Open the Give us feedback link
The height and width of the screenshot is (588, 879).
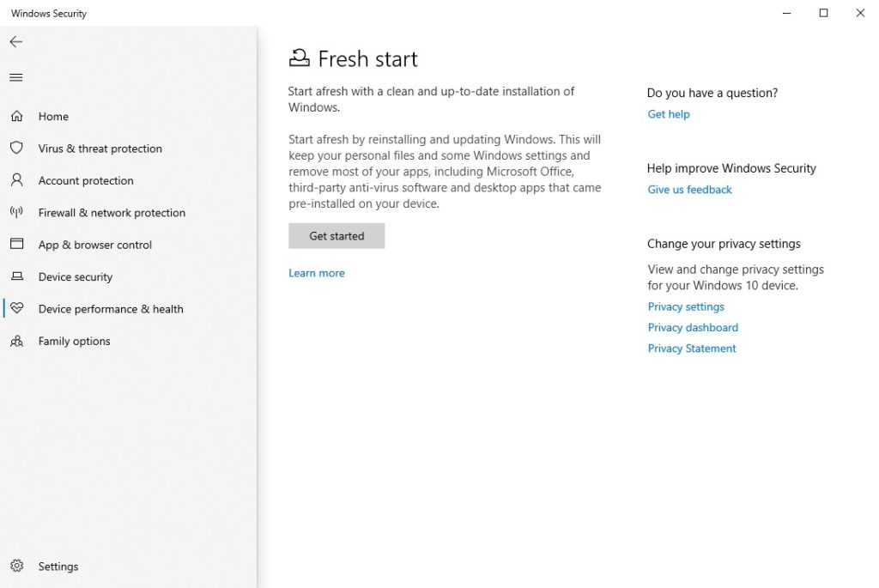pos(690,190)
